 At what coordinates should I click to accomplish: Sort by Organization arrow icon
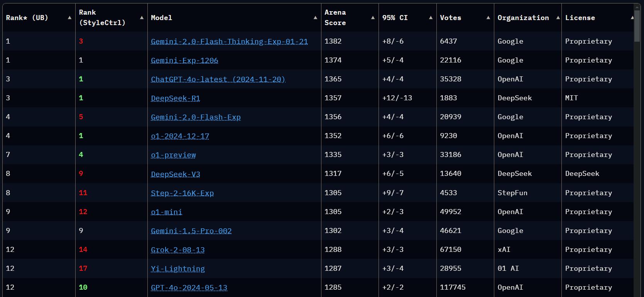pos(558,18)
